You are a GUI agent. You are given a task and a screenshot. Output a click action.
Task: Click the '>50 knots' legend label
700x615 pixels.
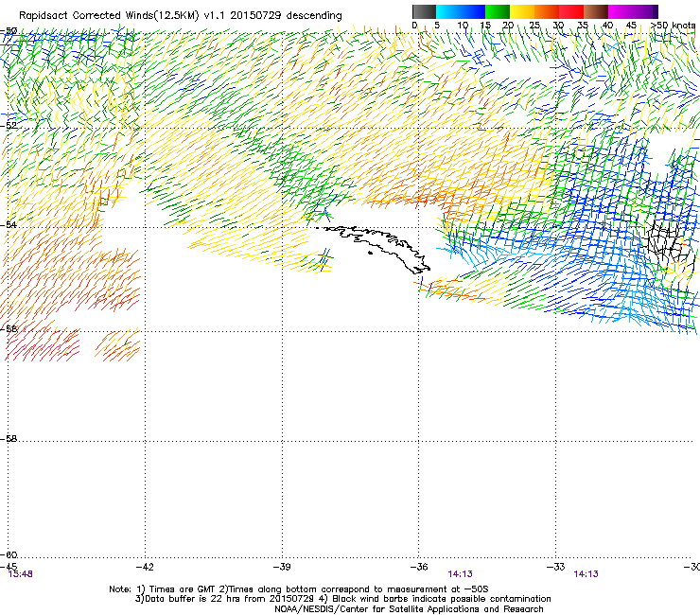[x=674, y=26]
